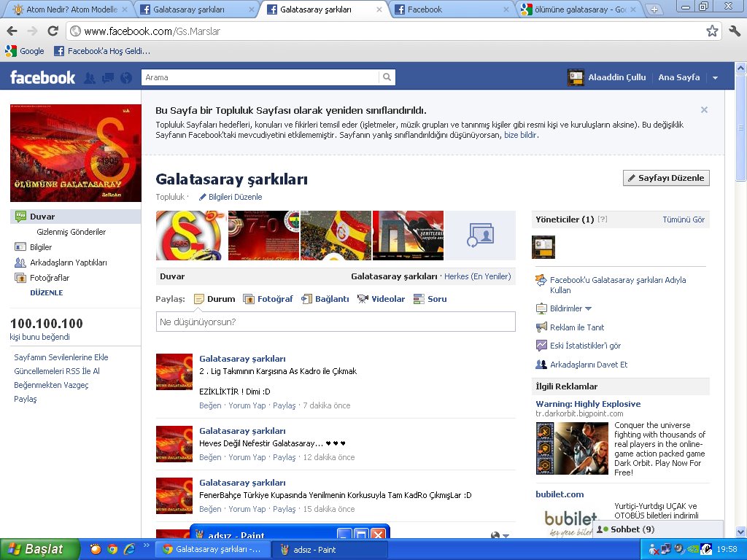Open the admin's profile thumbnail under Yöneticiler
Viewport: 747px width, 560px height.
543,247
